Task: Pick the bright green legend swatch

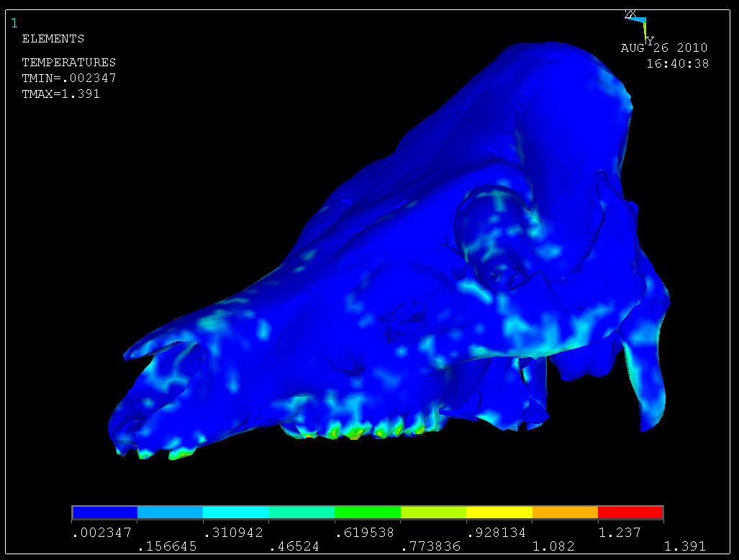Action: (367, 512)
